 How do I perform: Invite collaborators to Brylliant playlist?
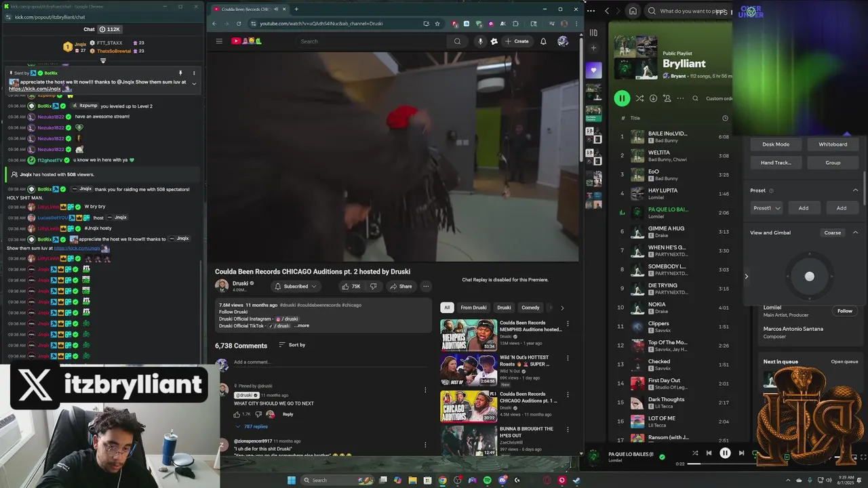[667, 98]
